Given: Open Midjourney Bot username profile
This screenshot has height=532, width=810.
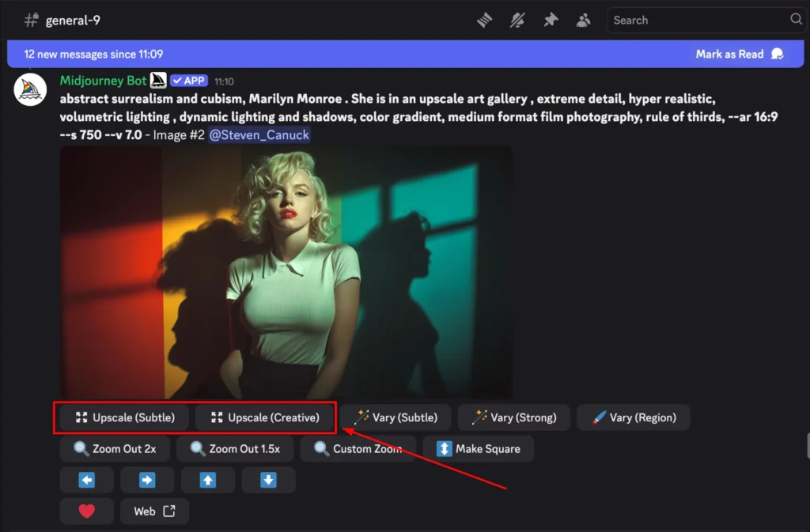Looking at the screenshot, I should (104, 81).
